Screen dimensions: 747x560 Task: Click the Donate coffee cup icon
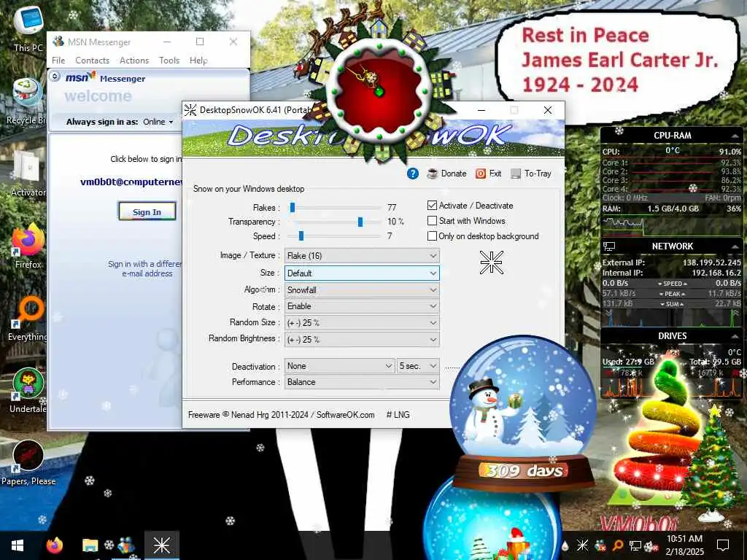click(433, 174)
